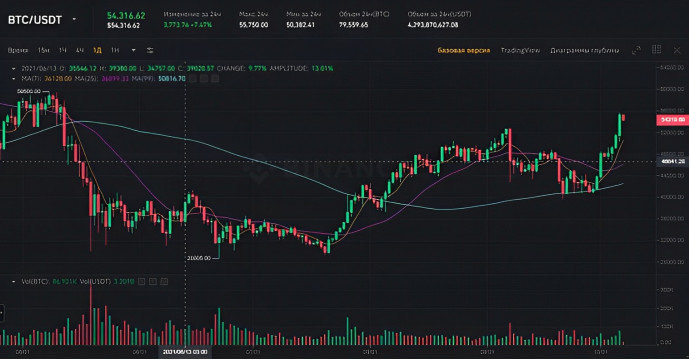This screenshot has width=689, height=360.
Task: Expand more time intervals dropdown arrow
Action: [x=133, y=51]
